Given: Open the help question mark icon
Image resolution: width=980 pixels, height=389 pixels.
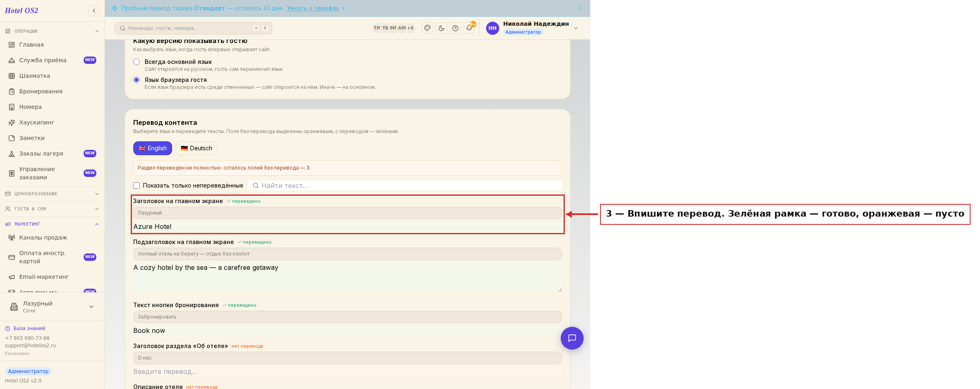Looking at the screenshot, I should 455,28.
